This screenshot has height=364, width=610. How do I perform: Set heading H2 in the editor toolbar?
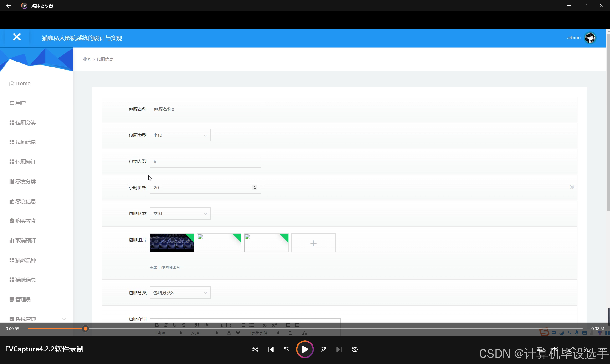pyautogui.click(x=229, y=325)
